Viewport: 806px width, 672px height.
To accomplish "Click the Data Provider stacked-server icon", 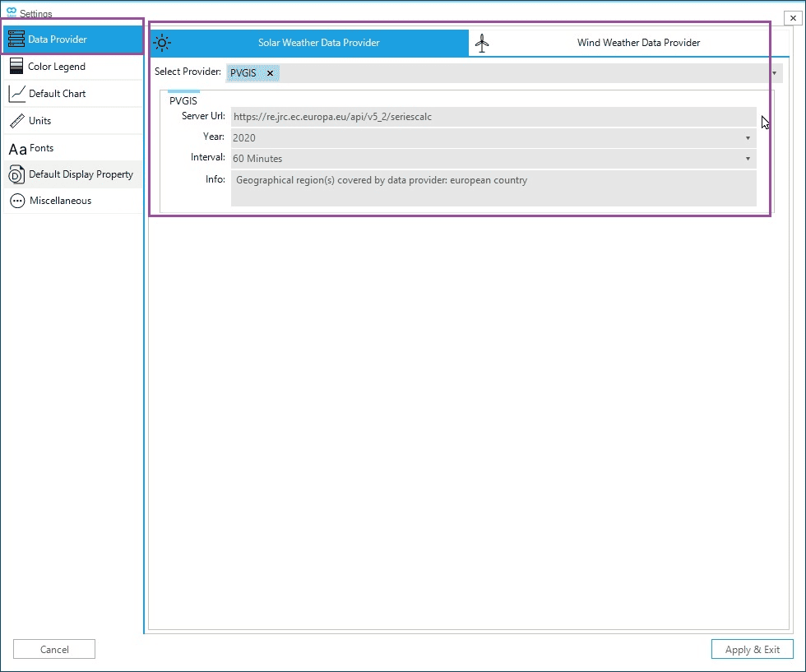I will click(16, 39).
